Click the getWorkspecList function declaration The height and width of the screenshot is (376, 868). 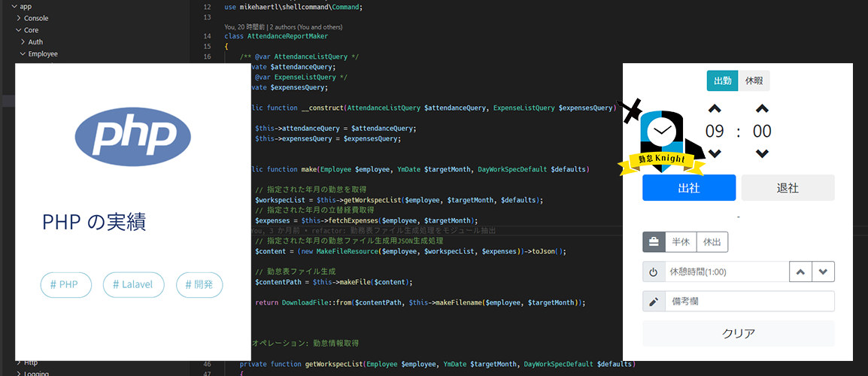coord(437,365)
